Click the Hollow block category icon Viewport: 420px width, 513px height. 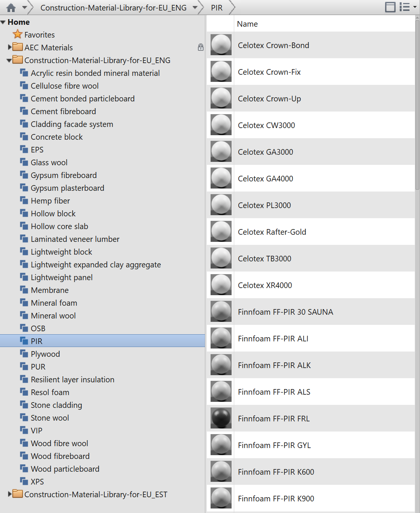tap(24, 213)
